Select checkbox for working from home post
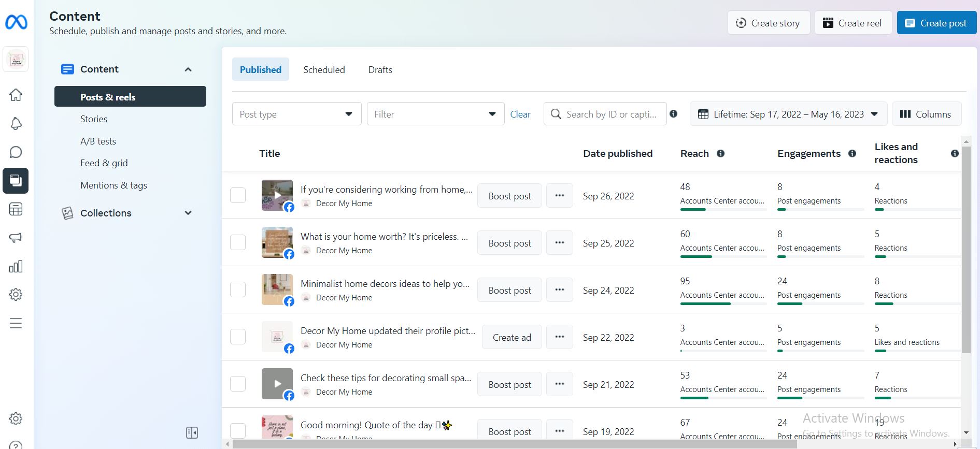980x449 pixels. tap(238, 195)
